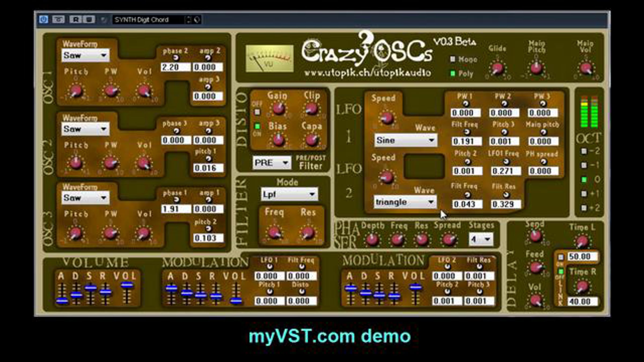This screenshot has width=644, height=362.
Task: Click the toolbar button left of R
Action: [x=58, y=20]
